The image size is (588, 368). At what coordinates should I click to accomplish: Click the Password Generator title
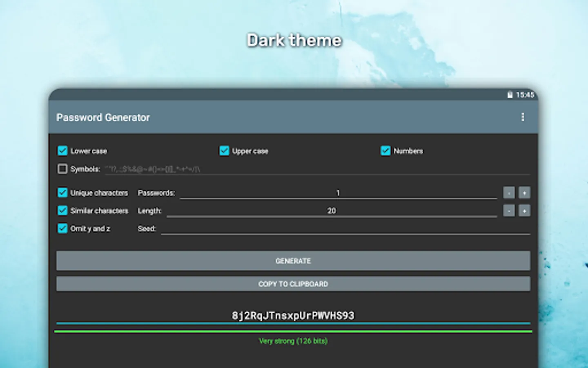[103, 117]
